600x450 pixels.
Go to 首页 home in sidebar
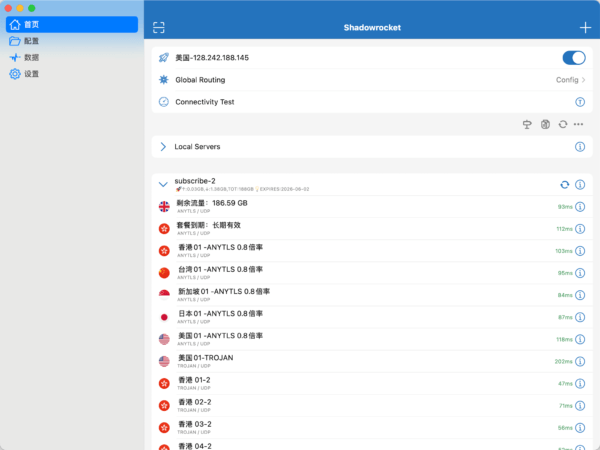[72, 24]
